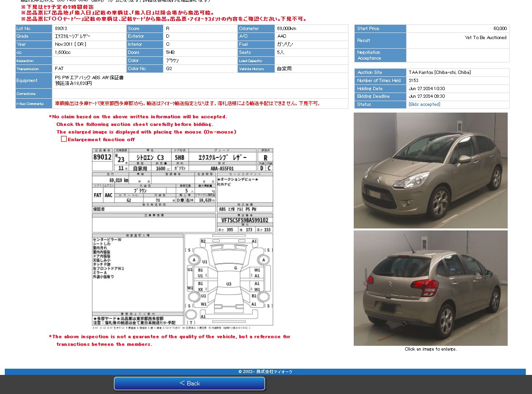Go back using the Back button

coord(189,383)
